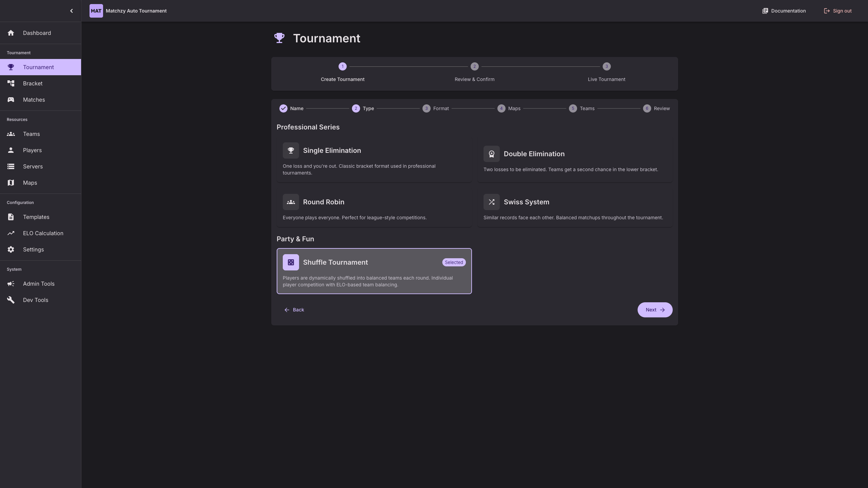
Task: Go to the Format step
Action: click(436, 108)
